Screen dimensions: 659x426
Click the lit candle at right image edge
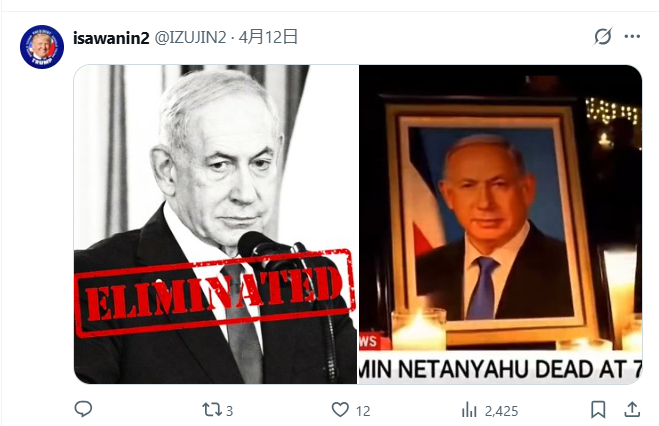[x=621, y=294]
